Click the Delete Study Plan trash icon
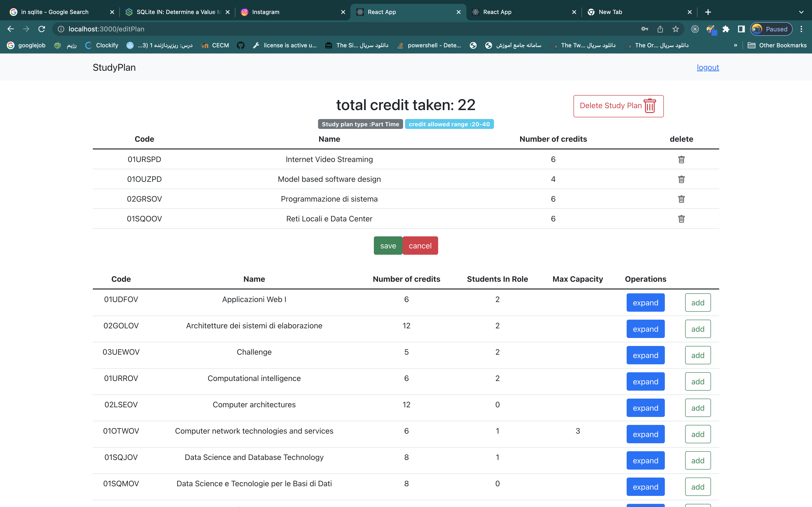Screen dimensions: 812x507 [650, 106]
